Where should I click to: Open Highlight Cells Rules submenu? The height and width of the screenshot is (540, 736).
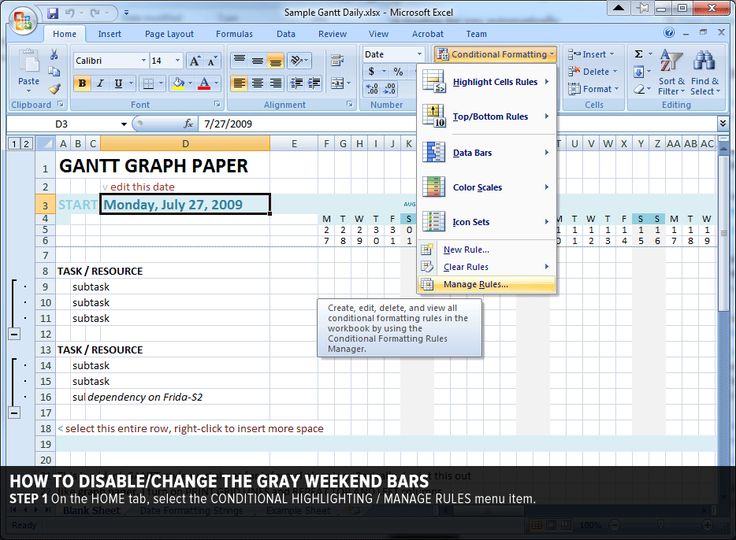pyautogui.click(x=486, y=82)
